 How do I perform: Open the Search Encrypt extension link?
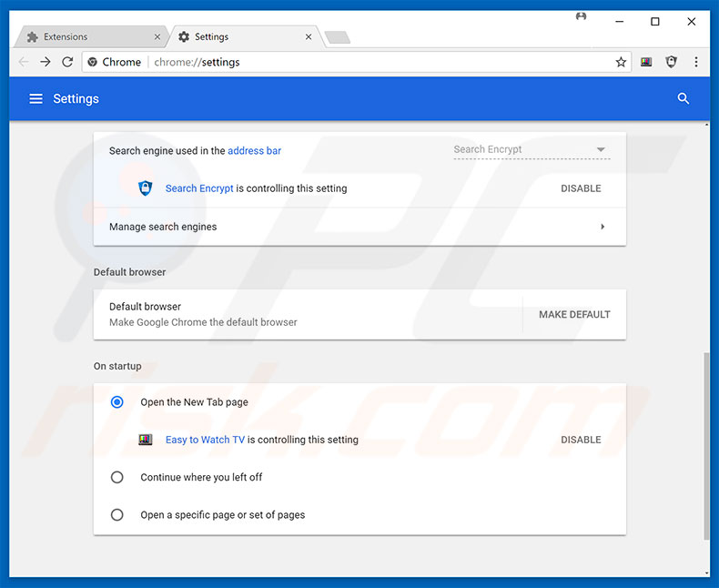199,188
